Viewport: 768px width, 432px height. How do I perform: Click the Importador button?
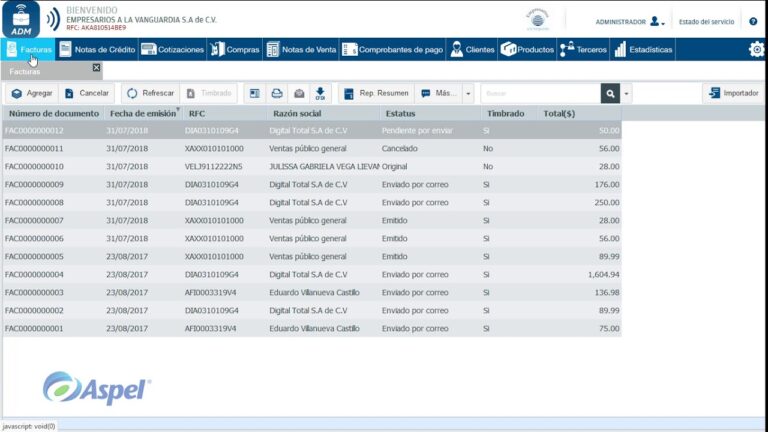(x=734, y=93)
